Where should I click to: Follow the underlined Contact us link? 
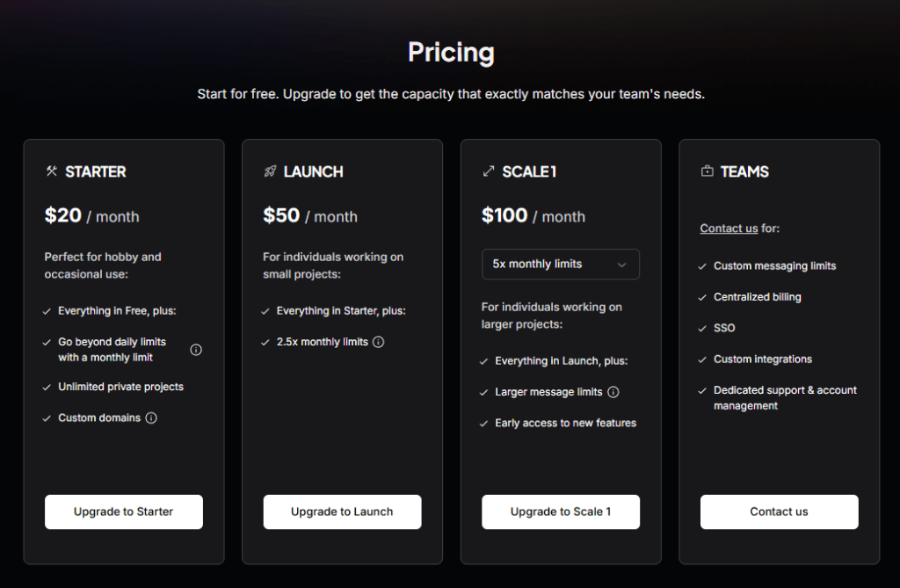[729, 229]
